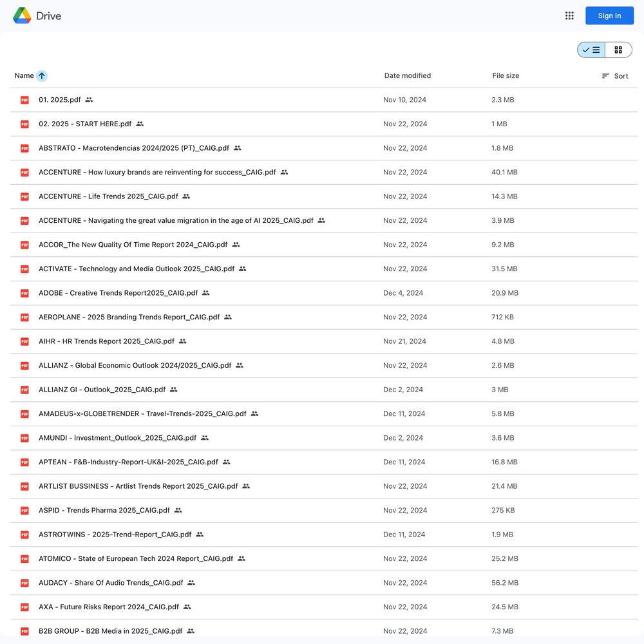
Task: Click PDF icon of 01. 2025.pdf
Action: click(x=24, y=100)
